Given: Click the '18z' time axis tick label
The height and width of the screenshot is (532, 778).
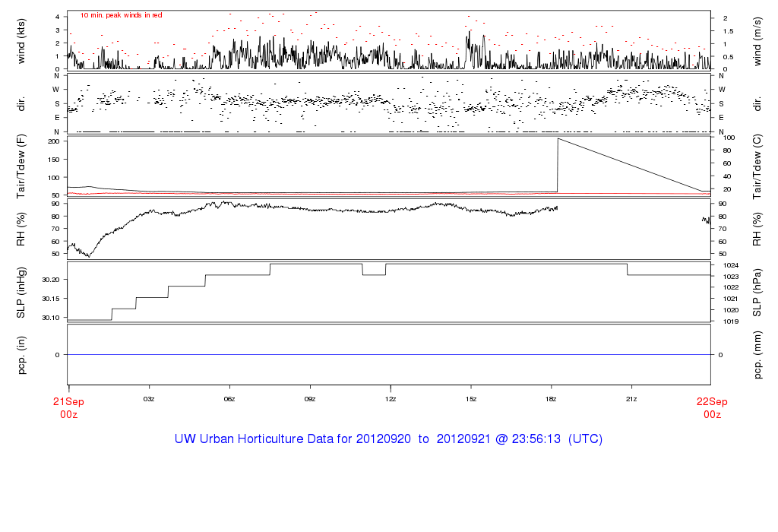Looking at the screenshot, I should pos(551,399).
